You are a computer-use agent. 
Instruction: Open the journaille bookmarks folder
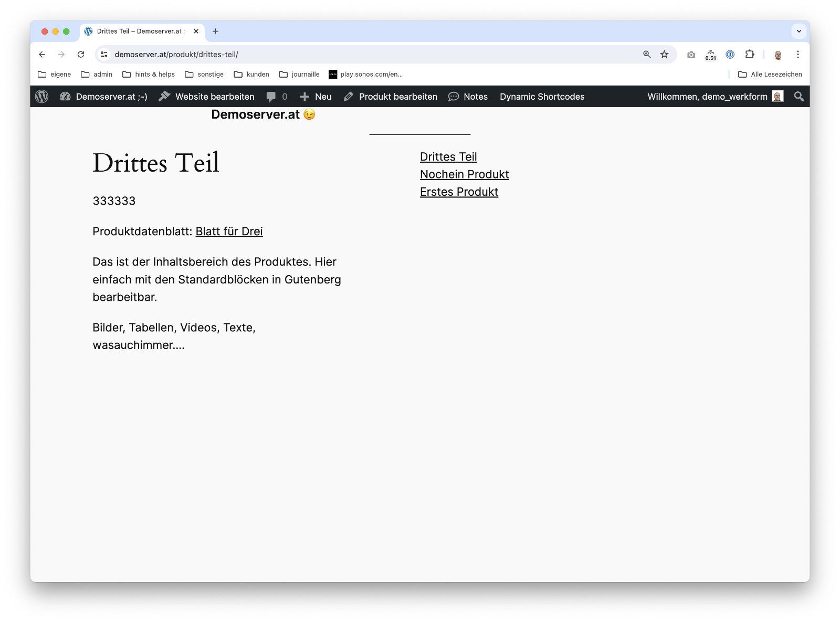[x=299, y=75]
